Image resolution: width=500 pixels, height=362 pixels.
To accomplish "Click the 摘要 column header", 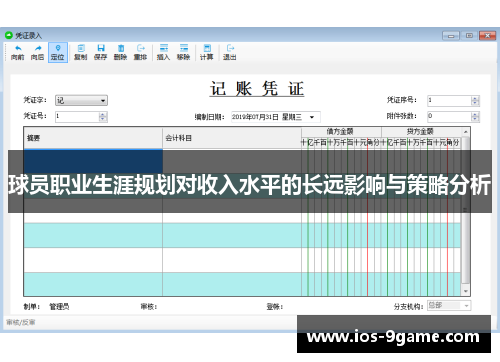I will coord(93,138).
